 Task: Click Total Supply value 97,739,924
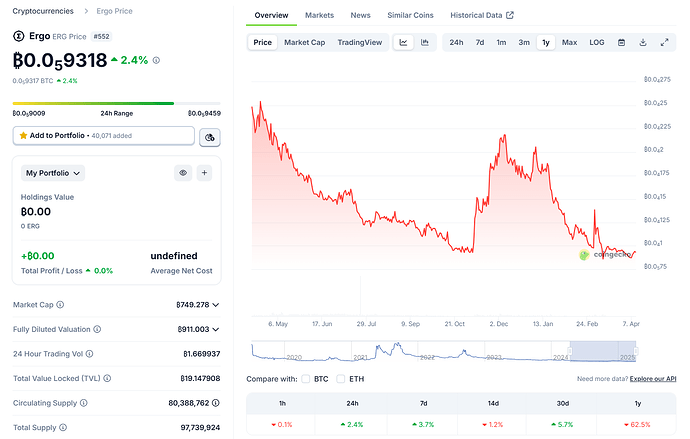point(200,428)
